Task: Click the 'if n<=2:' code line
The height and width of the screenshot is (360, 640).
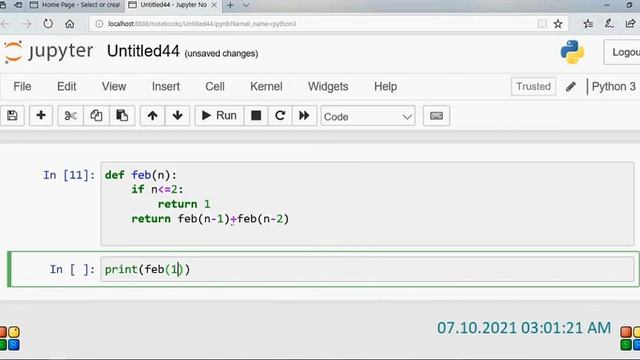Action: point(157,189)
